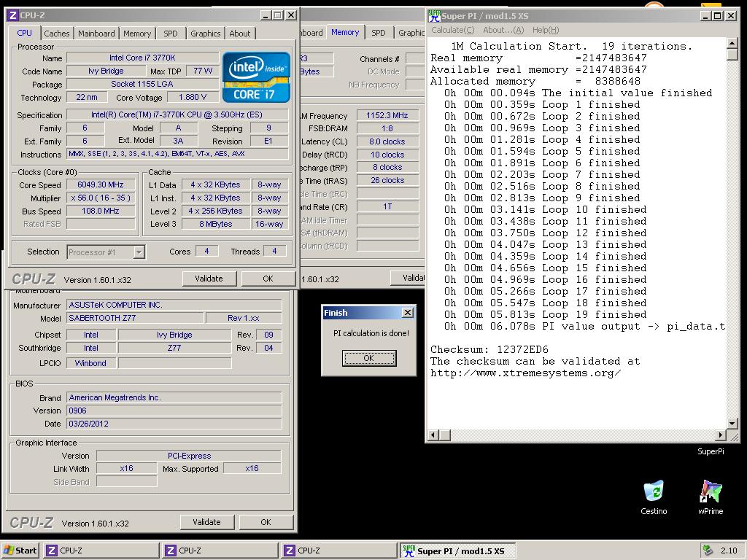Viewport: 747px width, 560px height.
Task: Switch to the Mainboard tab in CPU-Z
Action: (96, 33)
